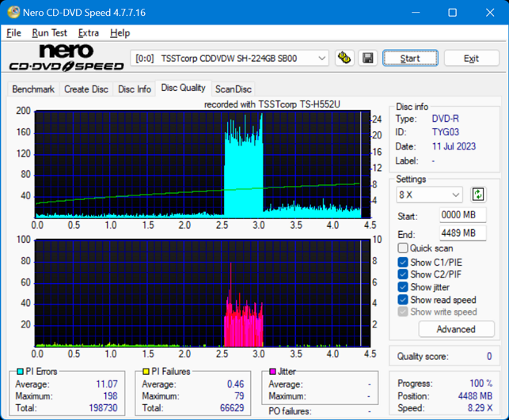Click the Nero CD-DVD Speed logo
Image resolution: width=509 pixels, height=420 pixels.
point(66,58)
